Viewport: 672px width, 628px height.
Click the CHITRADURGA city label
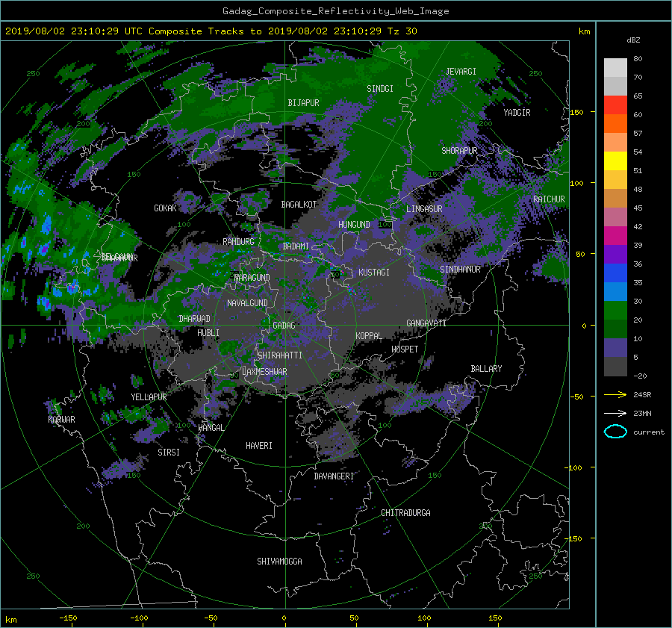point(406,513)
